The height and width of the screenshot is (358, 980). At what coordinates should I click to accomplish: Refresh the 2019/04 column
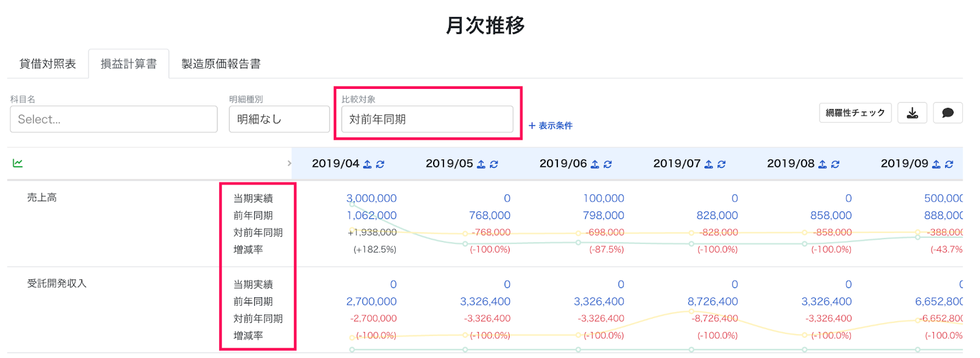click(380, 164)
